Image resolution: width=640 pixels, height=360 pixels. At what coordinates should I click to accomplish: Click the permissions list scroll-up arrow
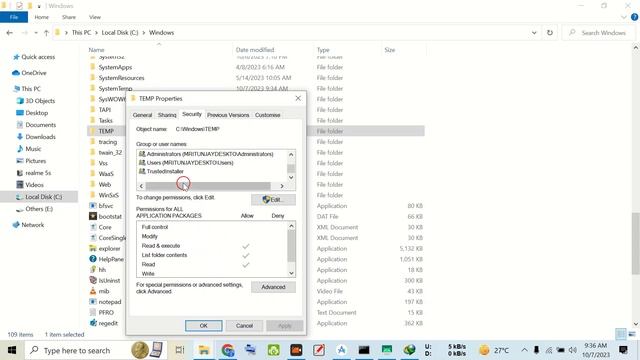point(291,226)
